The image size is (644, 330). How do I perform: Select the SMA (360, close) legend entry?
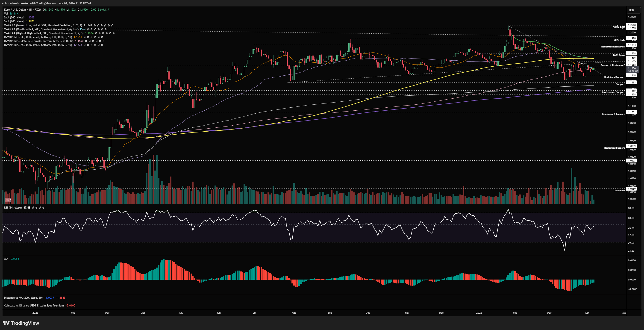[x=14, y=18]
